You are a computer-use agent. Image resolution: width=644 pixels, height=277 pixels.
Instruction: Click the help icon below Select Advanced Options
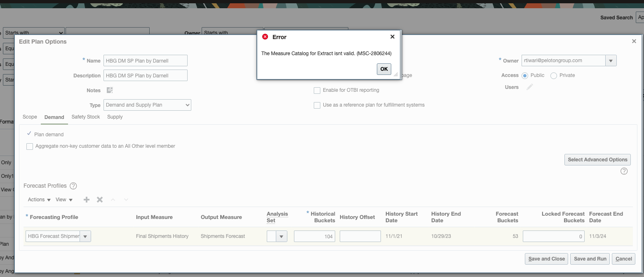[624, 171]
